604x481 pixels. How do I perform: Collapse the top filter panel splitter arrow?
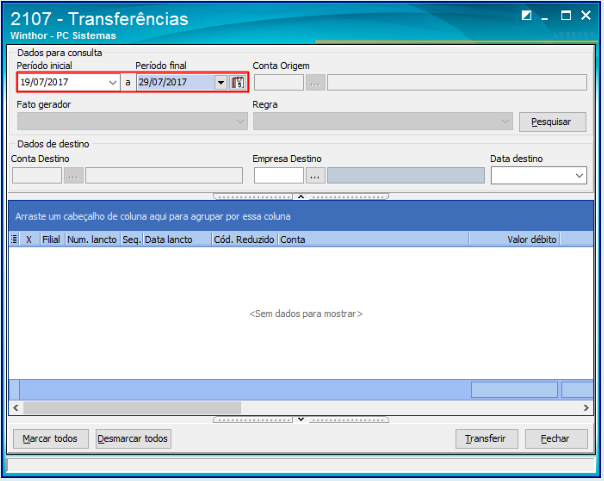[301, 196]
